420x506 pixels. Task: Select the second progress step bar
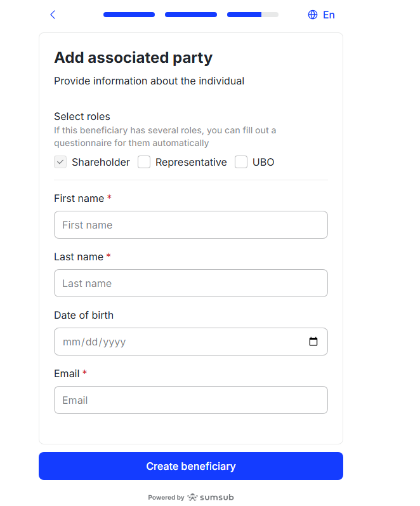[191, 15]
